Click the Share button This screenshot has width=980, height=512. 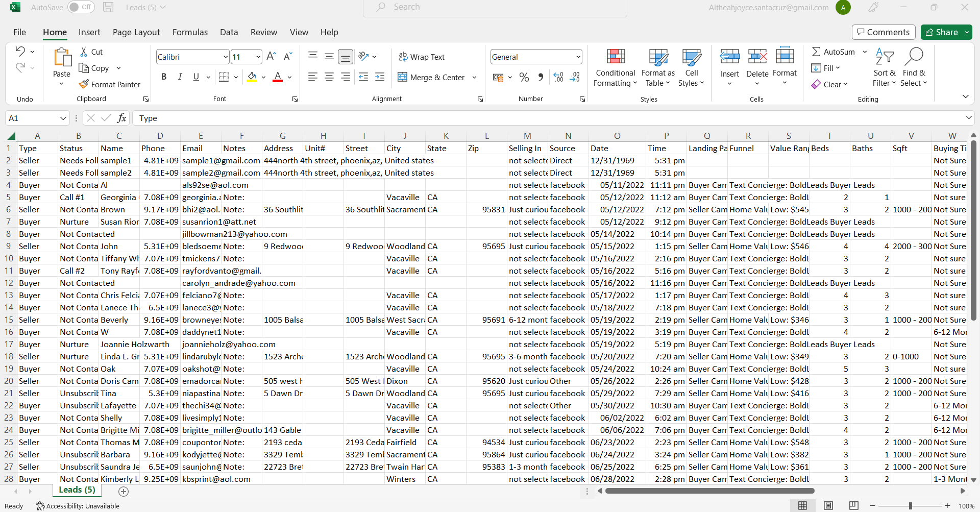tap(942, 32)
